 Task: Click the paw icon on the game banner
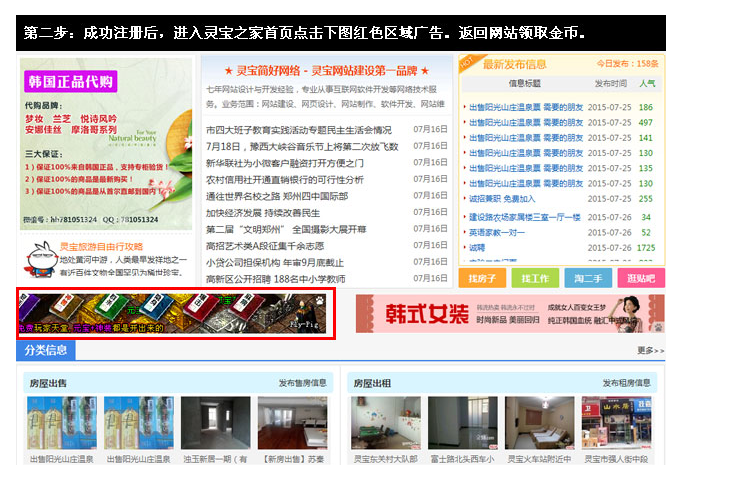[320, 300]
